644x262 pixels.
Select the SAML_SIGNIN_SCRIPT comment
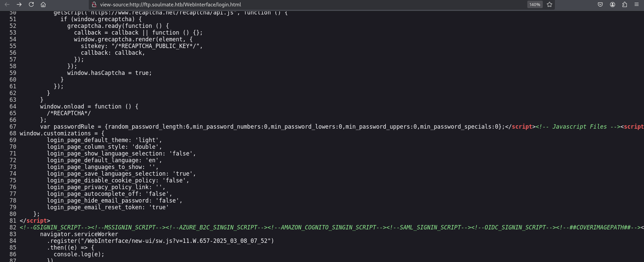(428, 227)
